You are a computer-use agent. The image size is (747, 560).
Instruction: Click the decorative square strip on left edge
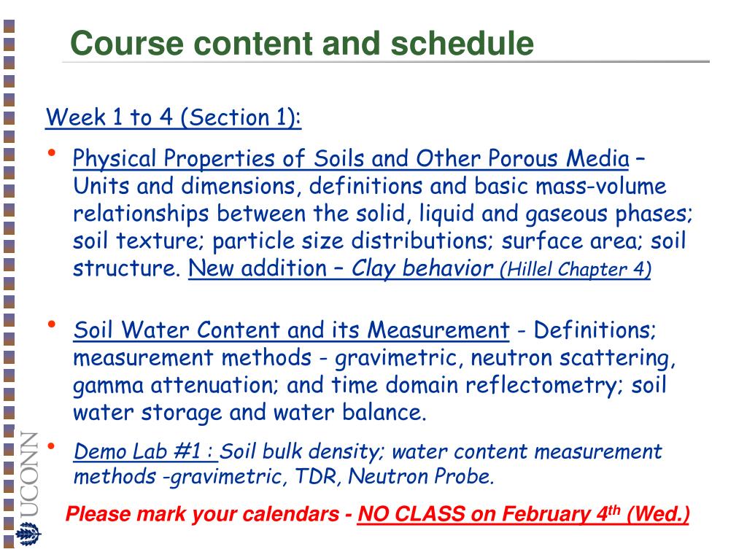9,284
